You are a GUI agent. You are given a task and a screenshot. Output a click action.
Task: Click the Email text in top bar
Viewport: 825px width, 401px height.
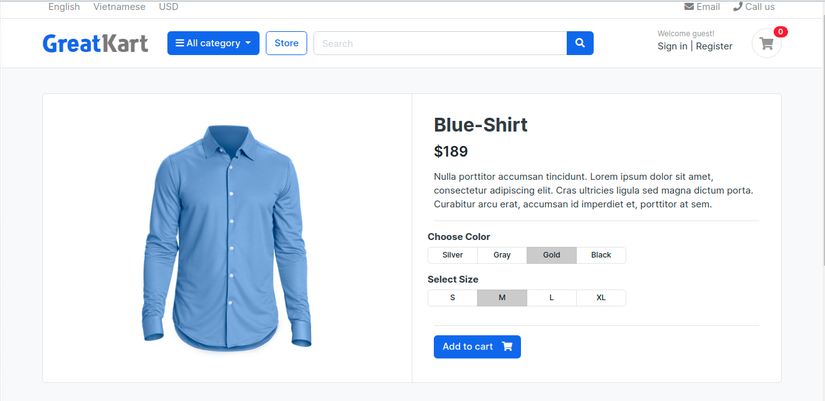pos(708,7)
